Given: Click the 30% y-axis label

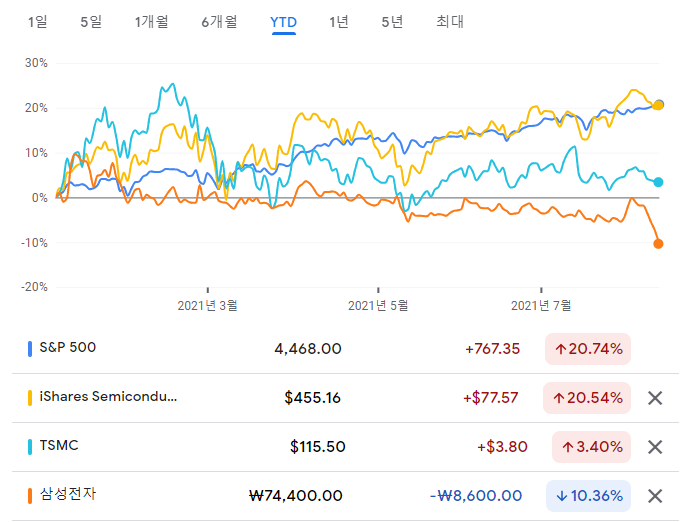Looking at the screenshot, I should (x=36, y=63).
